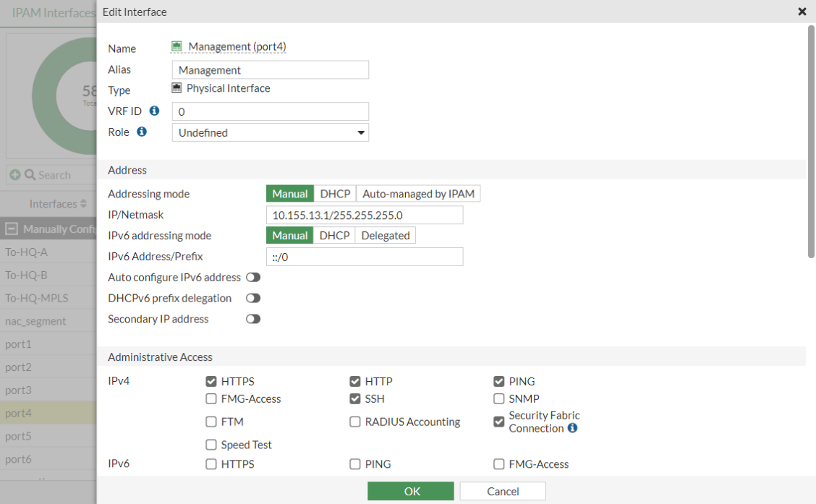Sort by the Interfaces column arrows
816x504 pixels.
pos(83,205)
